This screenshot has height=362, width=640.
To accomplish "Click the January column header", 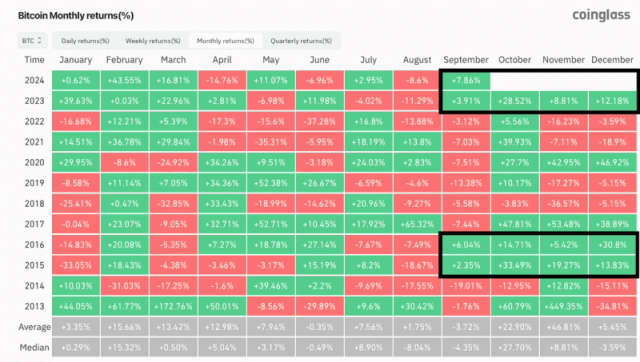I will click(76, 60).
